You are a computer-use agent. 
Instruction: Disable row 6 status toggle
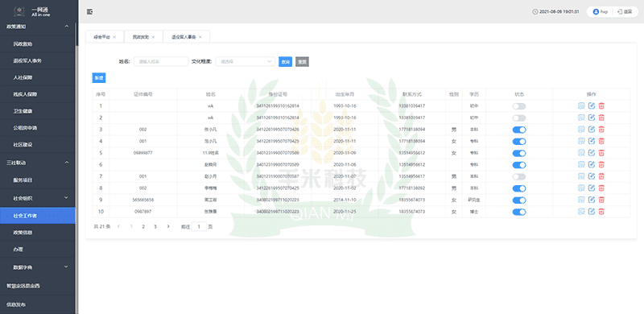tap(519, 165)
